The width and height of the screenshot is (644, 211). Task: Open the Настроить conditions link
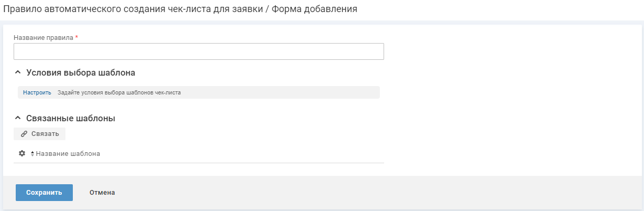(37, 92)
